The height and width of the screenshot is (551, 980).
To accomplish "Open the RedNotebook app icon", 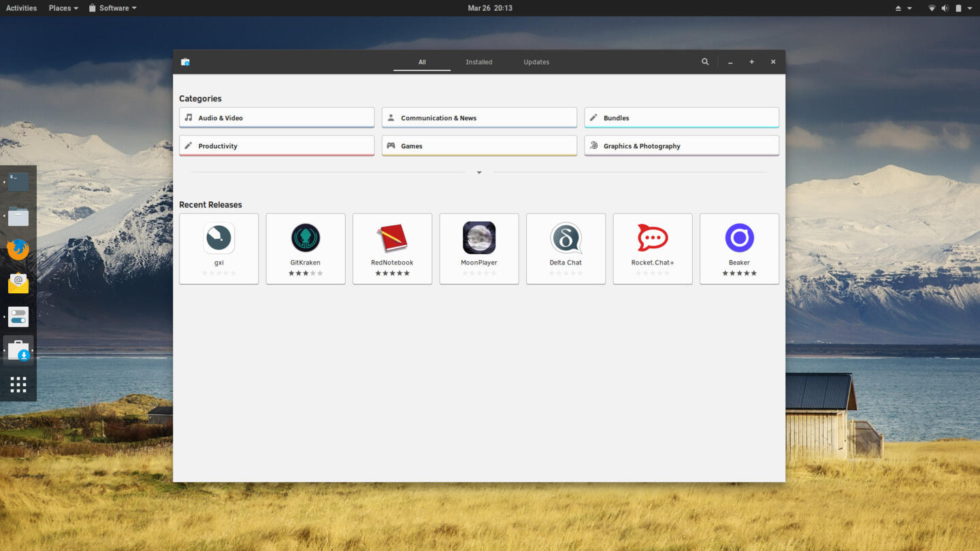I will click(x=392, y=237).
